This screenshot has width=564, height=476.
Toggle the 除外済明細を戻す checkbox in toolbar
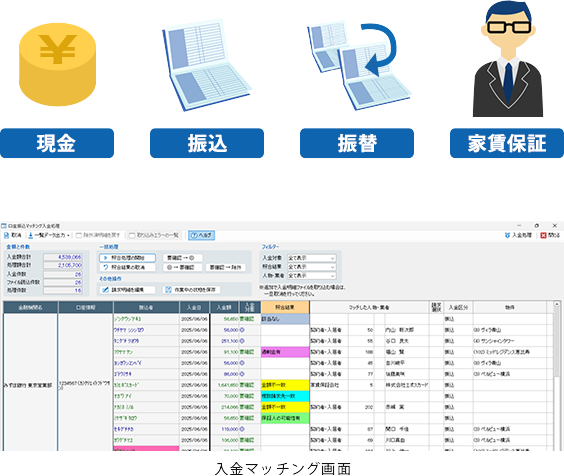click(x=98, y=235)
